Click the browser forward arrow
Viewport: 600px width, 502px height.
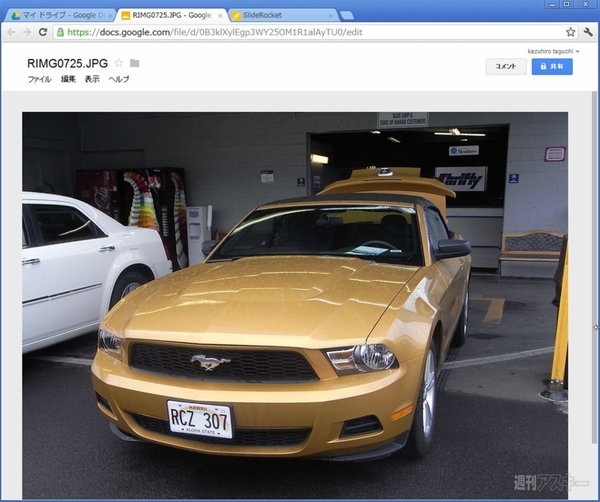click(x=26, y=32)
